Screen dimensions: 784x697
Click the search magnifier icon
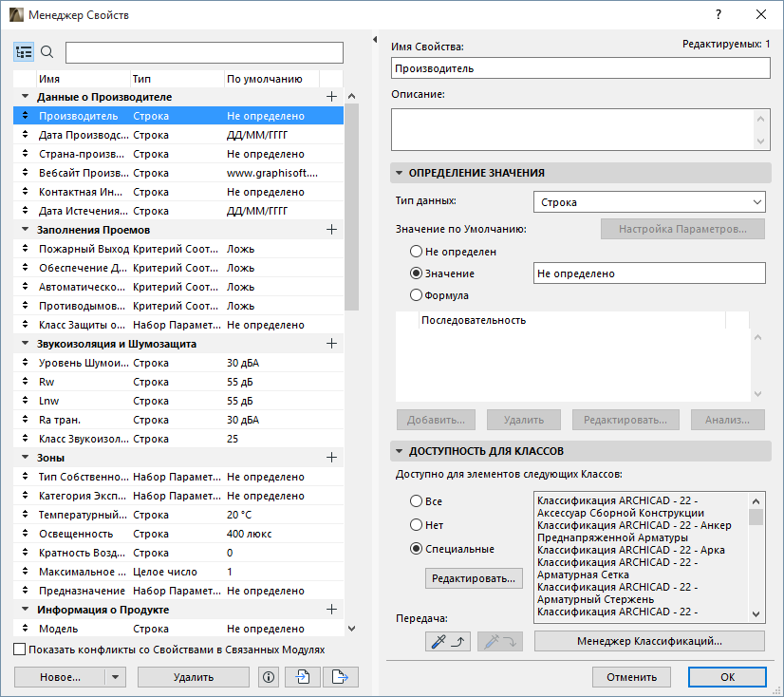point(47,52)
